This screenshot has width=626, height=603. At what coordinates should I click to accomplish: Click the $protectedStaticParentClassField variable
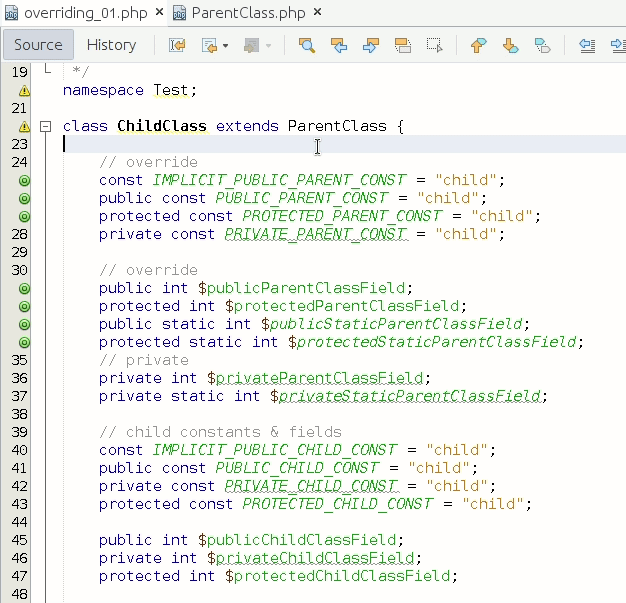(432, 342)
